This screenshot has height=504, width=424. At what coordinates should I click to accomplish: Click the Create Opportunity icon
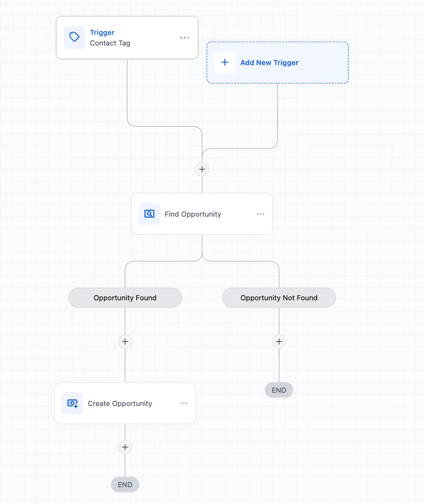tap(73, 403)
